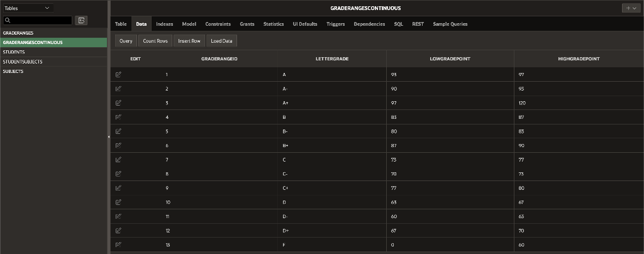
Task: Click the Count Rows button
Action: [155, 41]
